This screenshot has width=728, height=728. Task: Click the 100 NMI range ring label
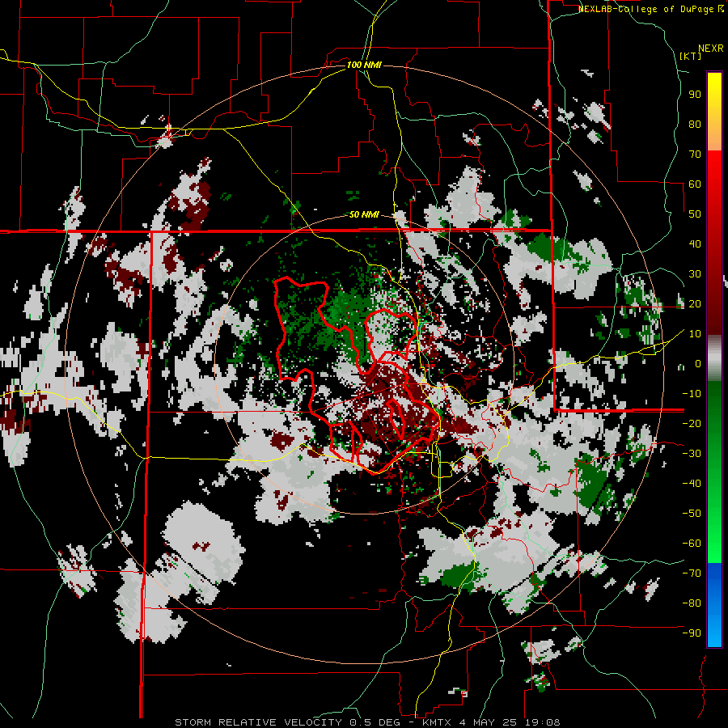point(364,65)
